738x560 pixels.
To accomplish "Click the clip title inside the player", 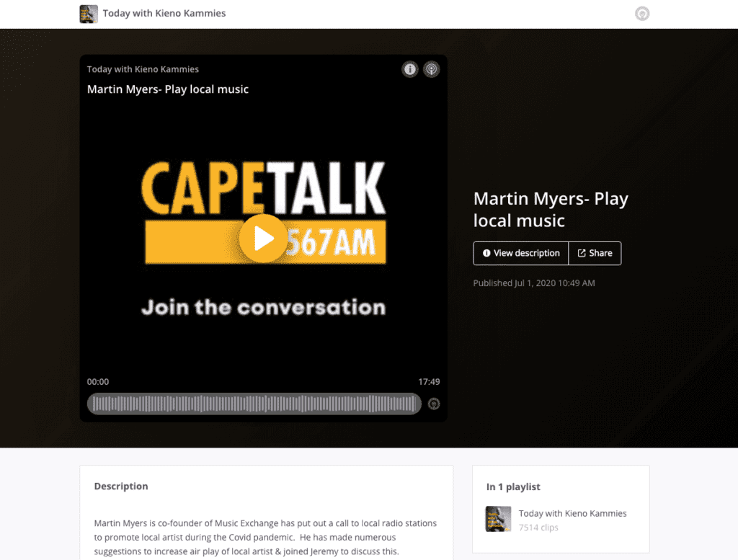I will click(167, 89).
